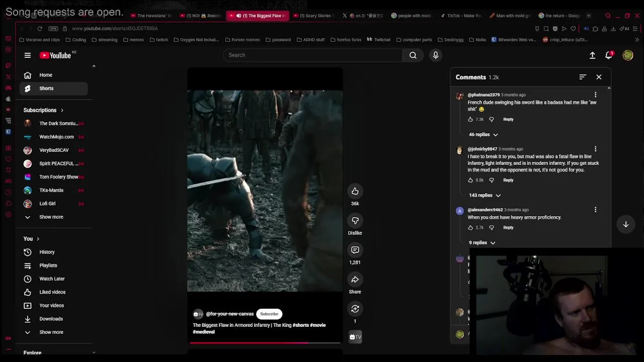
Task: Seek on the short's red progress bar
Action: 265,343
